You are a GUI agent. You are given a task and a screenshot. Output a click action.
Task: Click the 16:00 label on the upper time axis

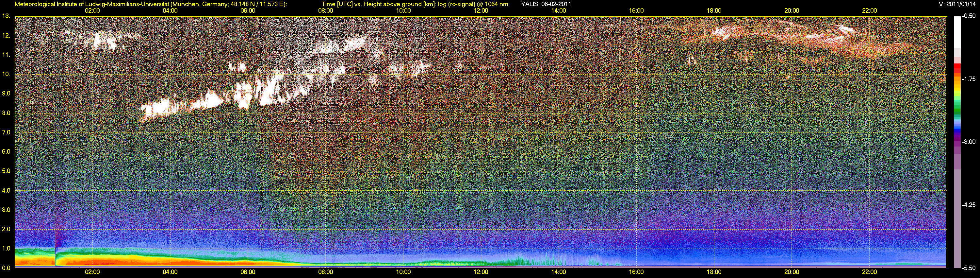coord(636,11)
